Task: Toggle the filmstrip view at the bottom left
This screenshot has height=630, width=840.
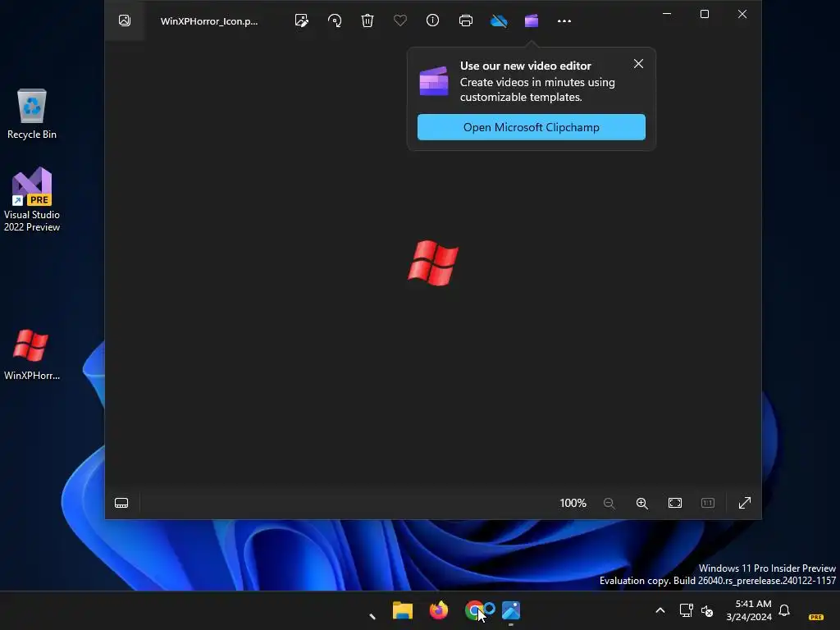Action: [x=121, y=503]
